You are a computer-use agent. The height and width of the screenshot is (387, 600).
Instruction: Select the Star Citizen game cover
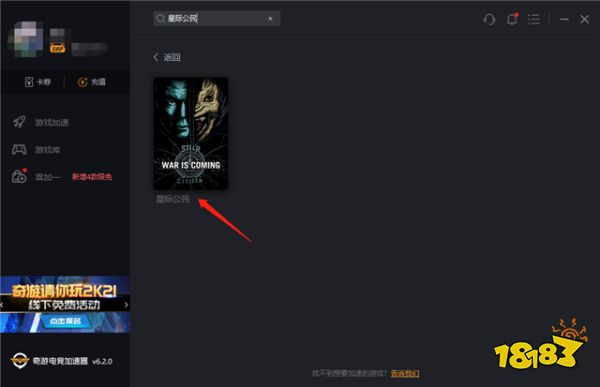pyautogui.click(x=191, y=133)
